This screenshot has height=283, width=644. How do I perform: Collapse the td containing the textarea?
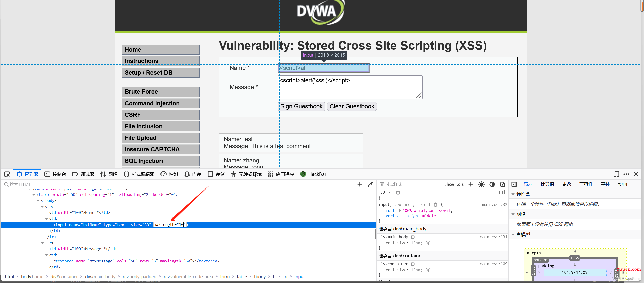46,255
